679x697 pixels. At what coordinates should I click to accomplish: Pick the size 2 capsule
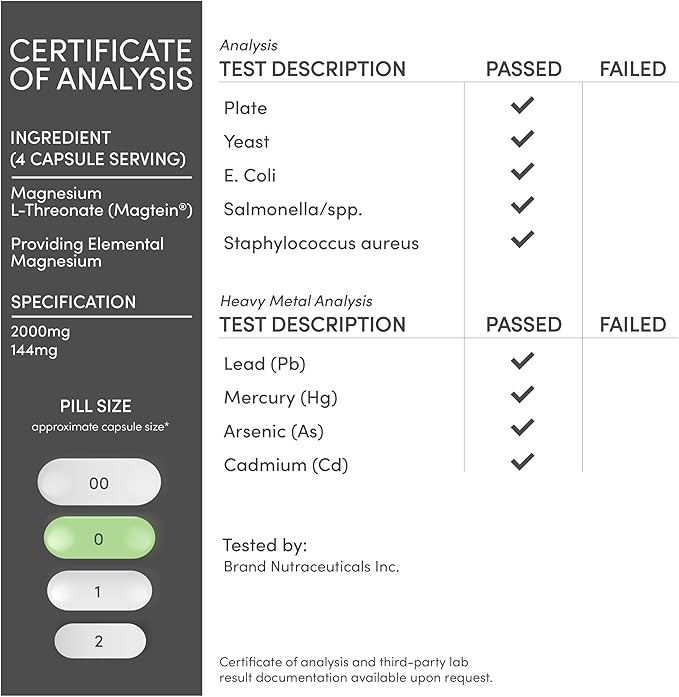pyautogui.click(x=98, y=642)
